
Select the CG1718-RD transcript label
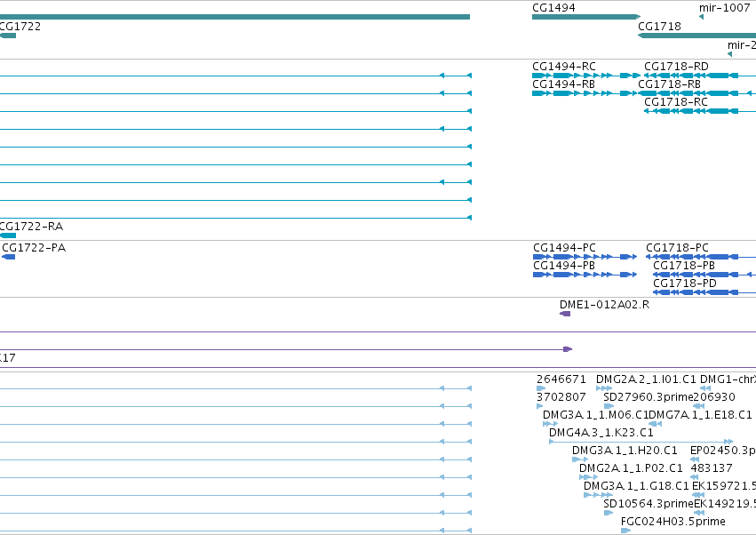[676, 67]
